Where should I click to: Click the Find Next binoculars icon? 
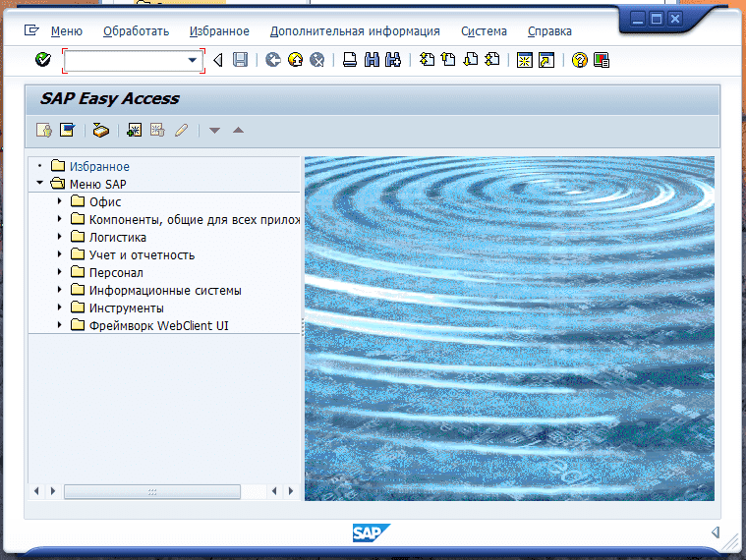point(393,60)
